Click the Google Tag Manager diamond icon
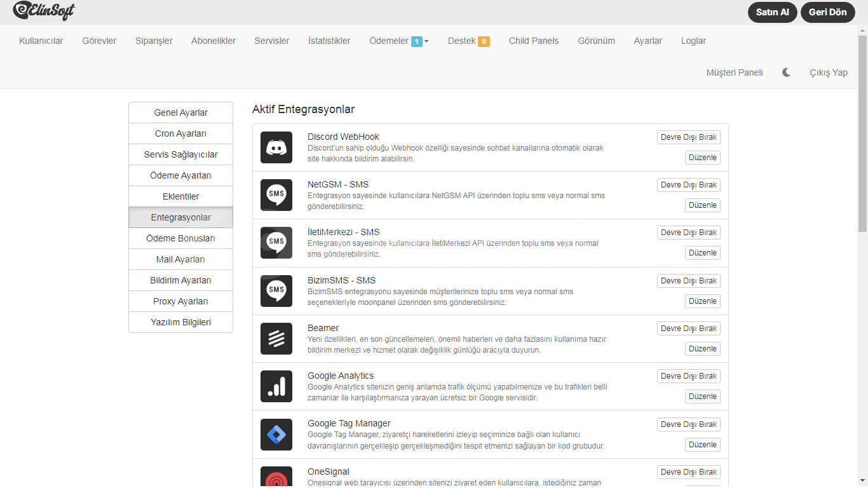868x488 pixels. click(276, 435)
